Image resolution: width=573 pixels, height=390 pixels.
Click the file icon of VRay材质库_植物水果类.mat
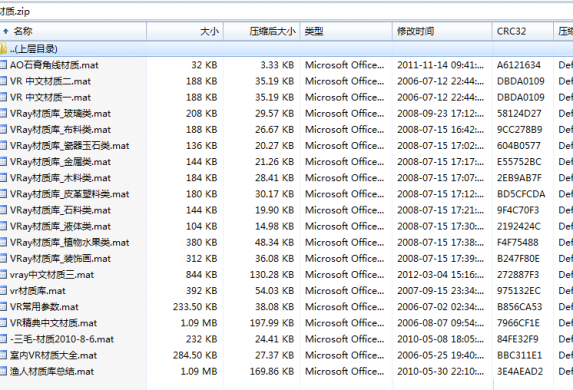coord(3,242)
